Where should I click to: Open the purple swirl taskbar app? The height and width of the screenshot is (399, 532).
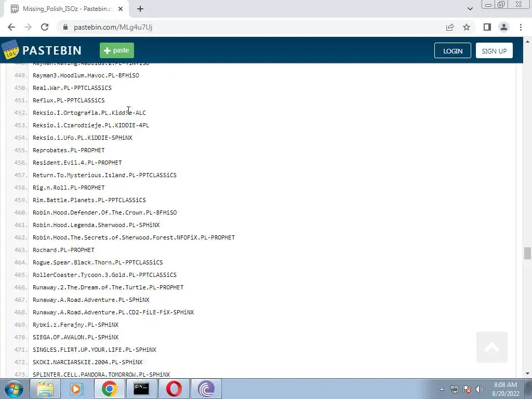pyautogui.click(x=206, y=389)
